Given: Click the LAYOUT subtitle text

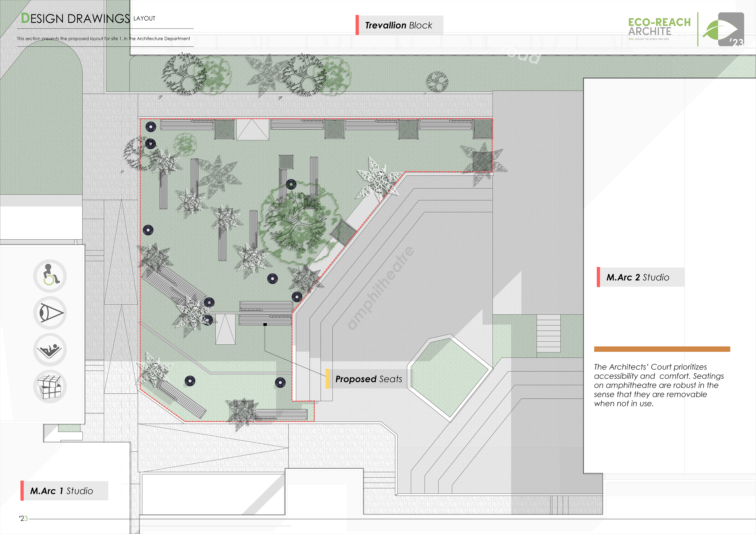Looking at the screenshot, I should tap(144, 18).
